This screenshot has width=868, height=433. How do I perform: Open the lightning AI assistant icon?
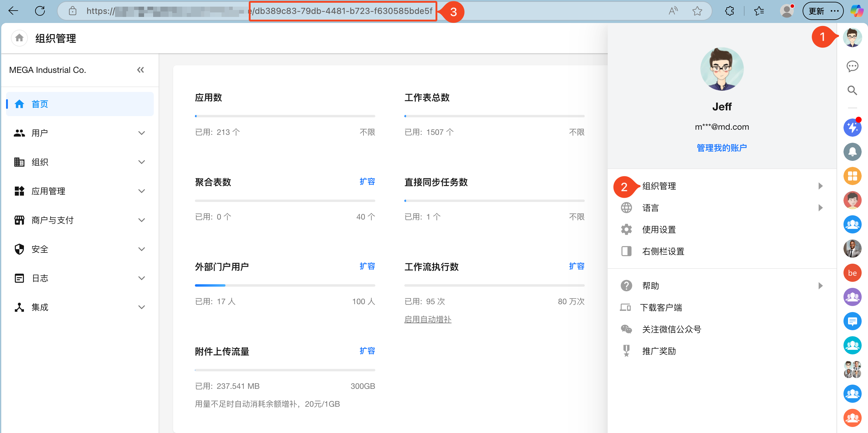coord(852,128)
